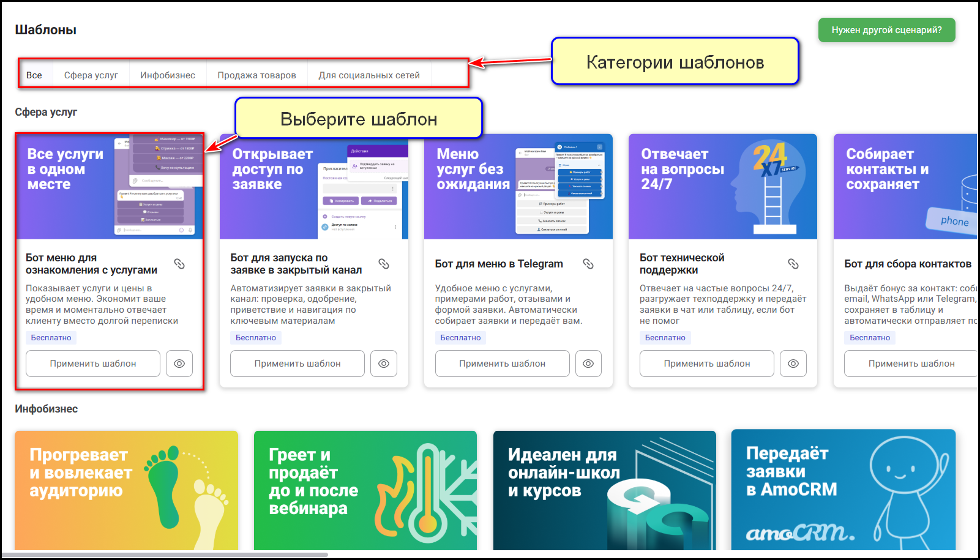Preview Бот для меню в Telegram template
980x560 pixels.
pos(588,364)
